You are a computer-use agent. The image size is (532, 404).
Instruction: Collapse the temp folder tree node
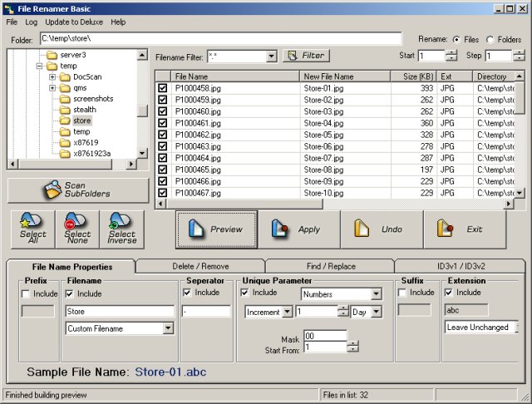tap(39, 66)
